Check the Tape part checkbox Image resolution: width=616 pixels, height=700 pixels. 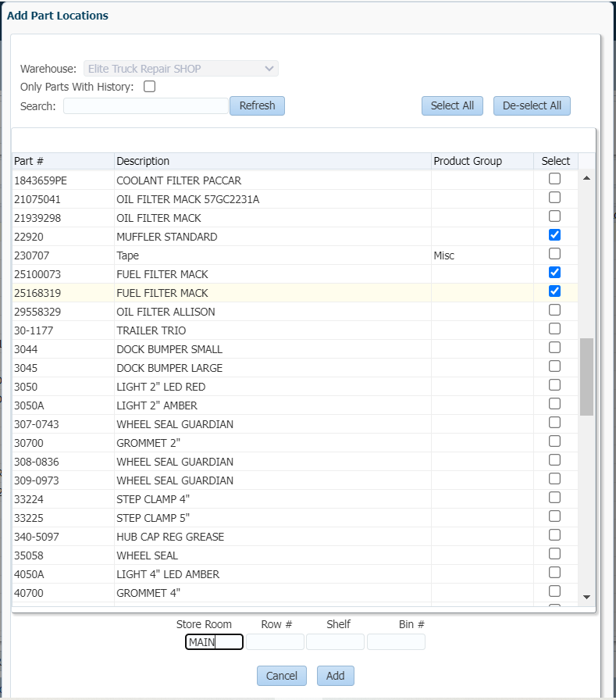(x=554, y=254)
